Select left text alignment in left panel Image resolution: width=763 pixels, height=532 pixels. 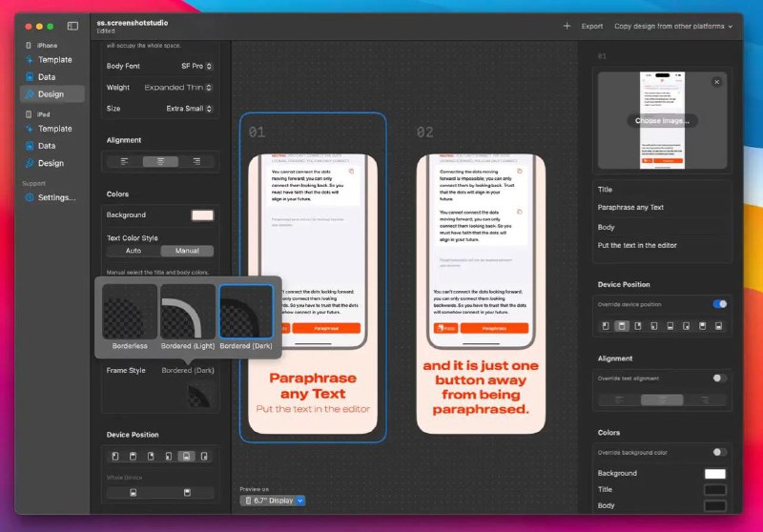[x=125, y=161]
